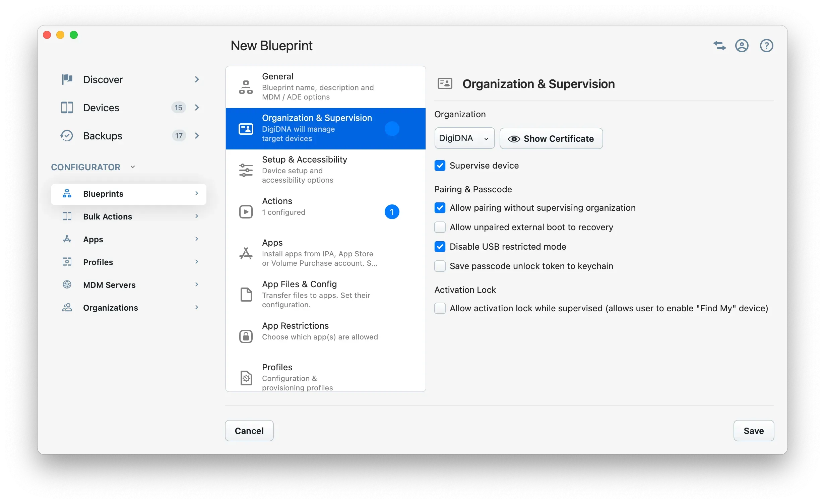Click the Show Certificate button
The image size is (825, 504).
(551, 138)
